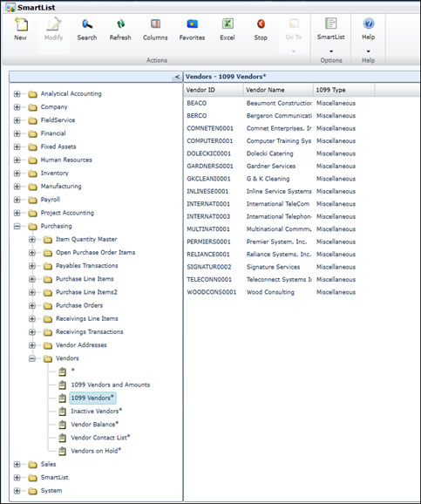The image size is (421, 504).
Task: Select the Project Accounting folder icon
Action: click(x=32, y=213)
